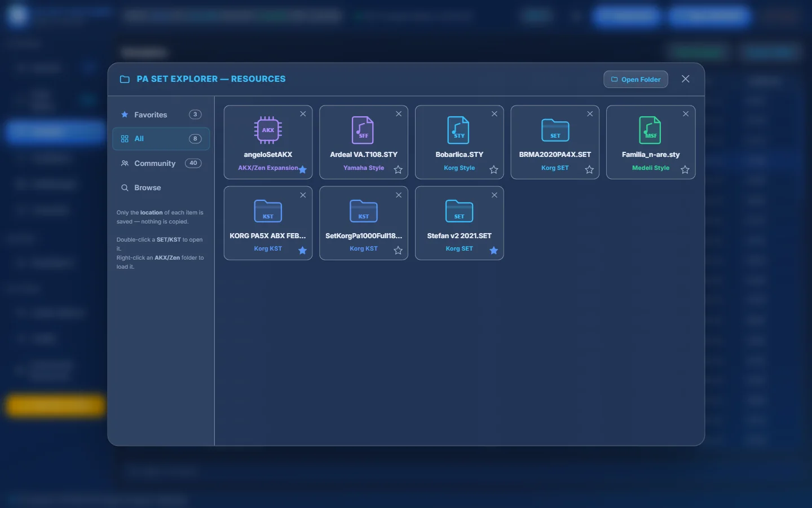
Task: Click the Favorites count badge
Action: click(x=195, y=115)
